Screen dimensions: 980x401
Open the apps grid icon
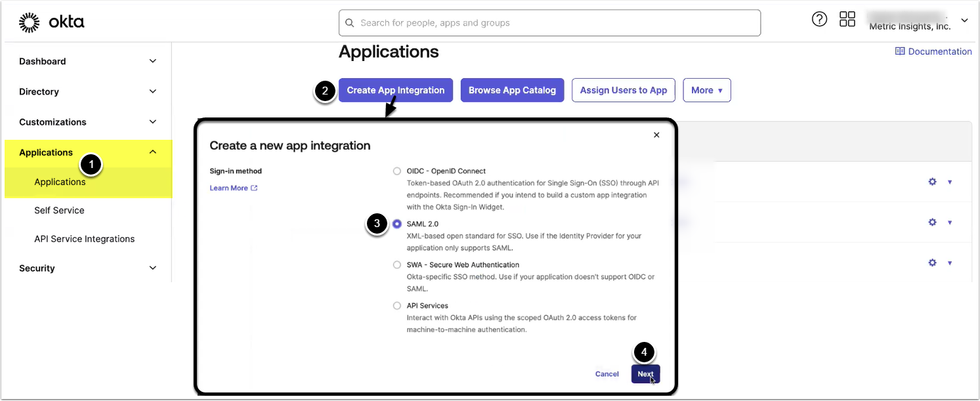(847, 19)
